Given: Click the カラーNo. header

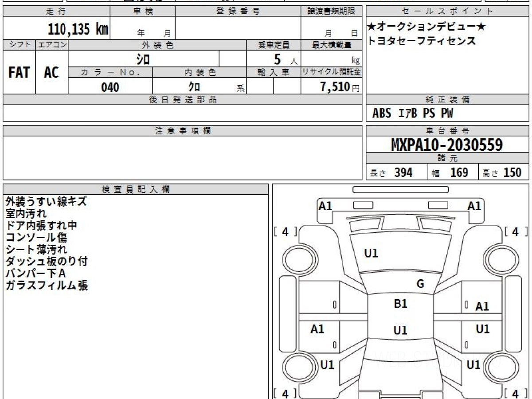Looking at the screenshot, I should [x=110, y=73].
